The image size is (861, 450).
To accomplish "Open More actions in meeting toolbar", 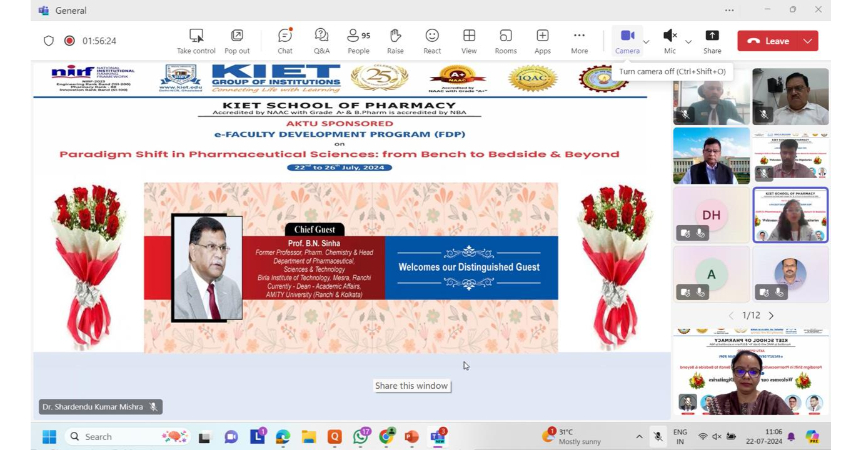I will [x=579, y=41].
